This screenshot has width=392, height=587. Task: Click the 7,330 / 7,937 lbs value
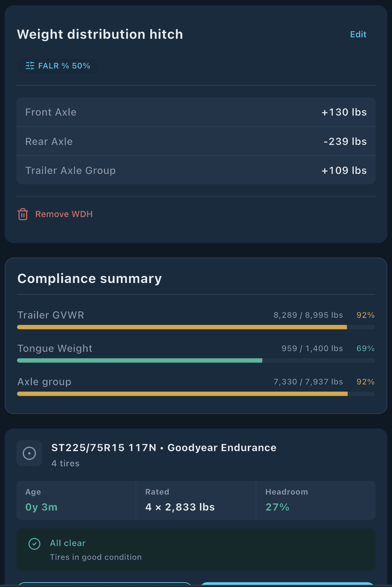tap(308, 382)
